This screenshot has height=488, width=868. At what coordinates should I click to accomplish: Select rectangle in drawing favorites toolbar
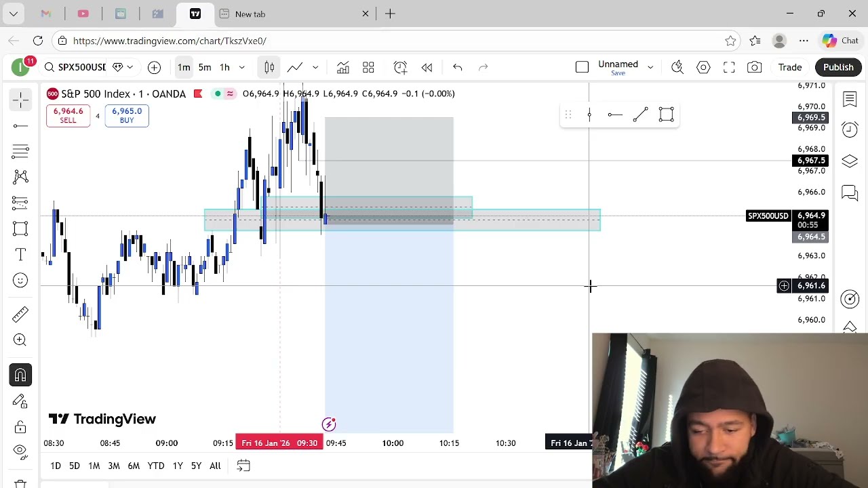tap(666, 115)
